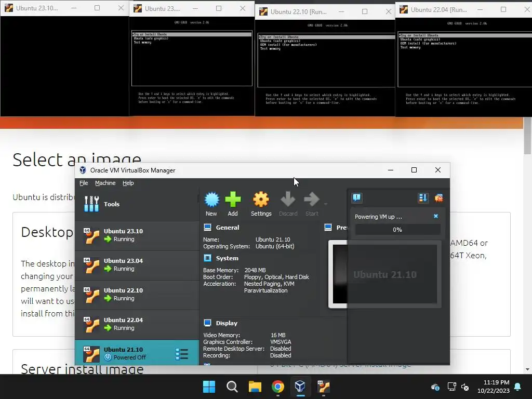Image resolution: width=532 pixels, height=399 pixels.
Task: Click the Start arrow icon
Action: coord(312,199)
